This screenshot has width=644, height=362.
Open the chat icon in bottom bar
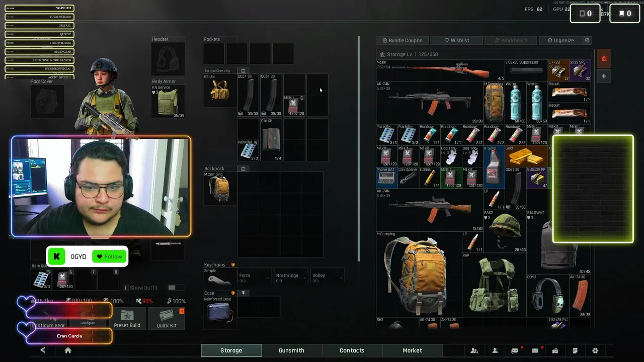point(515,350)
